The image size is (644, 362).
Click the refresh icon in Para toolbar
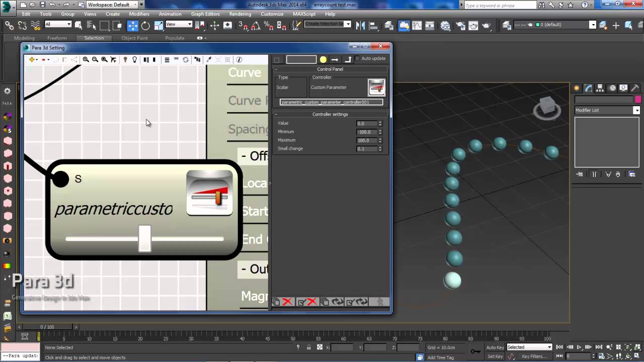[186, 59]
